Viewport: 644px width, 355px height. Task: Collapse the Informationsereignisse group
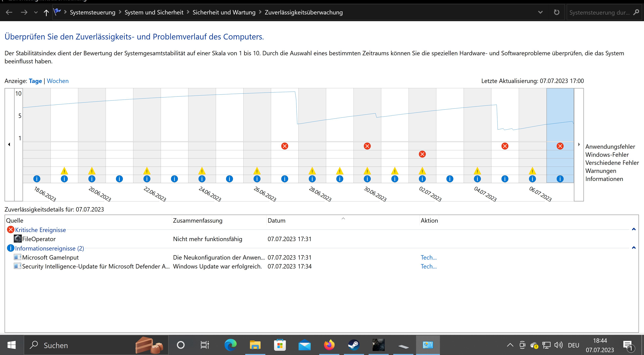[x=633, y=248]
